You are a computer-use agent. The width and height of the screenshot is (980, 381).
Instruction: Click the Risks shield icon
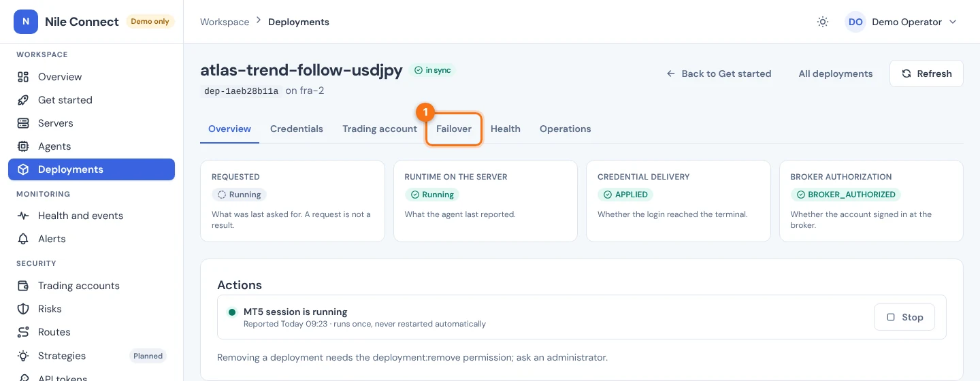coord(23,309)
